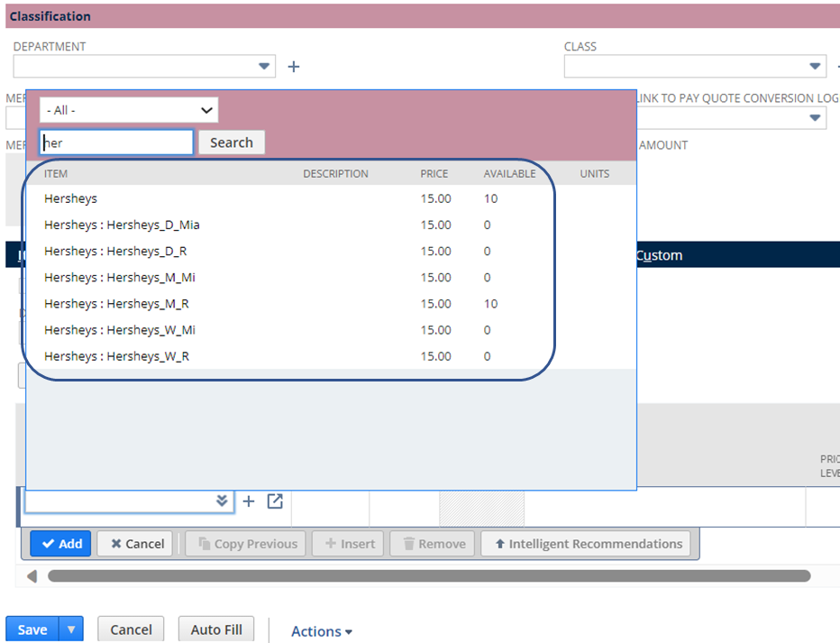The height and width of the screenshot is (643, 840).
Task: Click the Search button
Action: pos(232,142)
